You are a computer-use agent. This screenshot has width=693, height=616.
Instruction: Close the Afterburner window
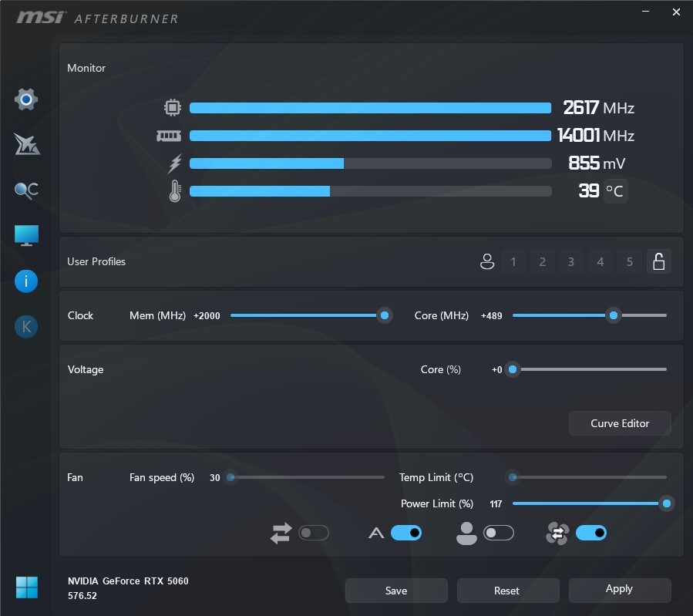click(x=676, y=12)
